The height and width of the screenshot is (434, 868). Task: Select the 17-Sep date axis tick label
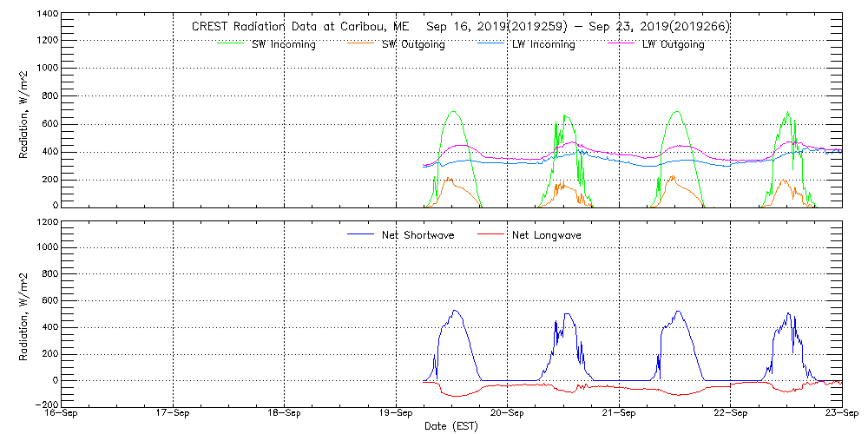(174, 415)
